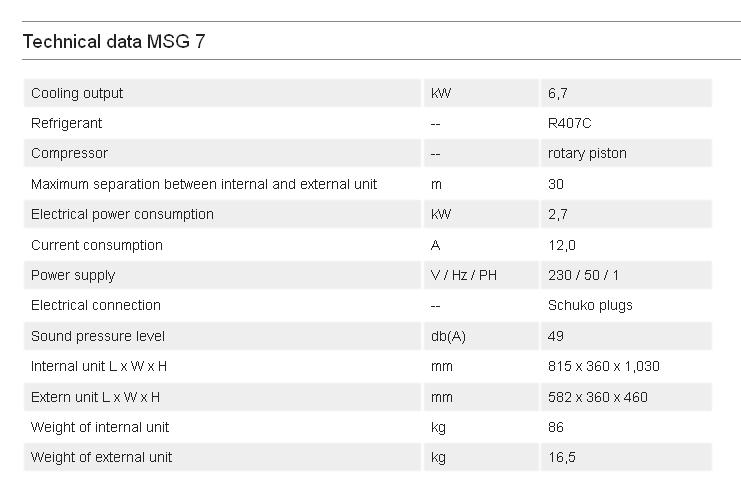741x490 pixels.
Task: Select the 'Electrical power consumption' label
Action: [x=122, y=214]
